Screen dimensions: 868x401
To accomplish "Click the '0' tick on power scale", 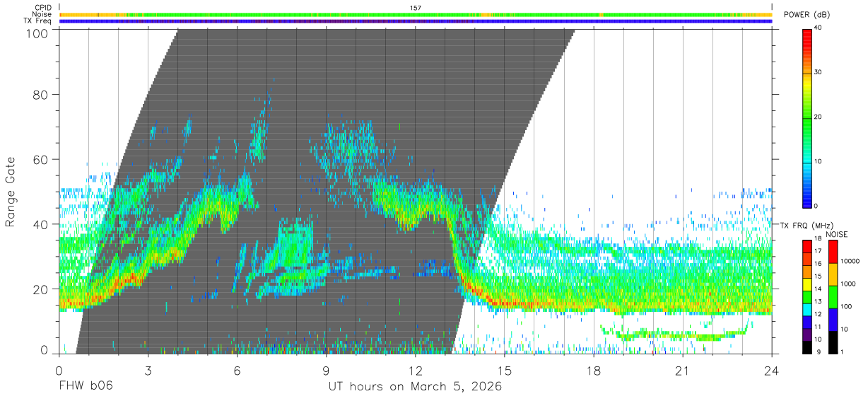I will (x=816, y=206).
